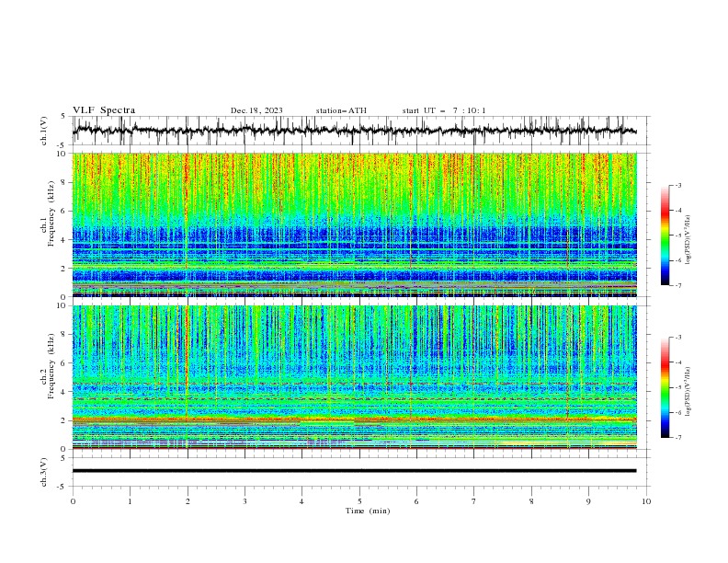Click the "-5" tick on upper color bar
The image size is (728, 563).
[677, 236]
